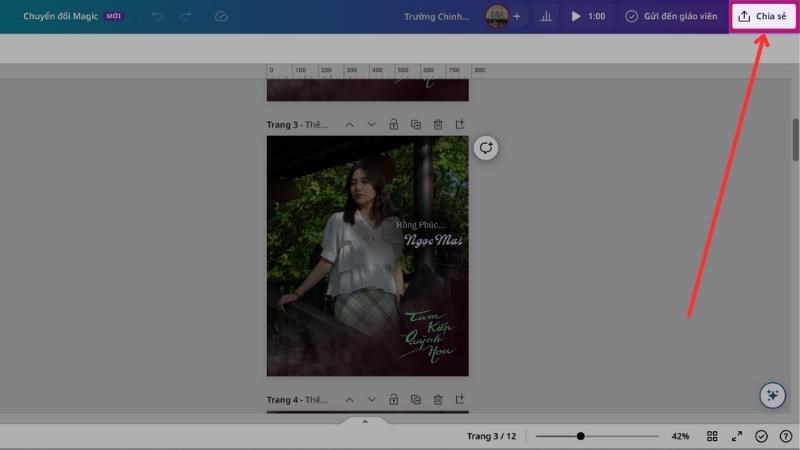
Task: Lock page Trang 4
Action: click(393, 399)
